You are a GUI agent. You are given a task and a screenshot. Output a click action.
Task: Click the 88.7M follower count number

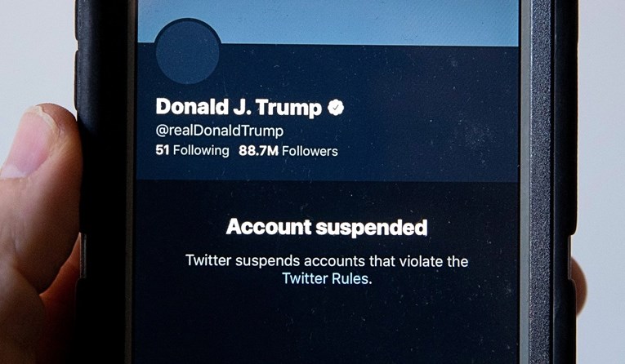258,151
